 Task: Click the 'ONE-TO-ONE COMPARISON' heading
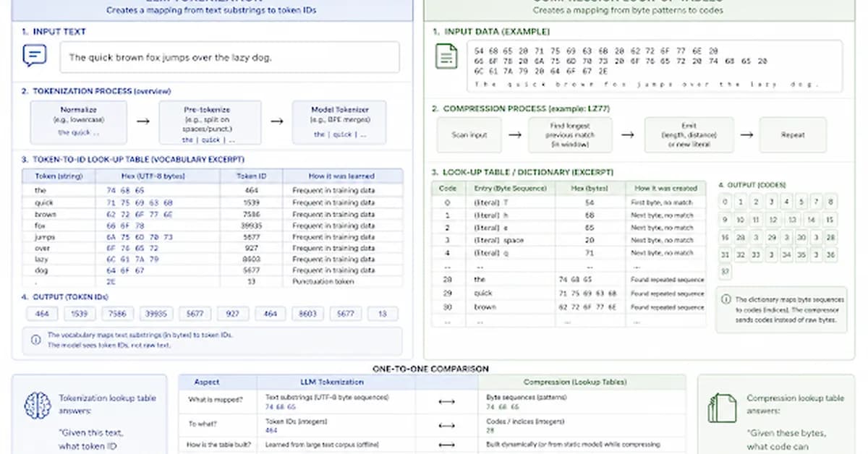(430, 369)
